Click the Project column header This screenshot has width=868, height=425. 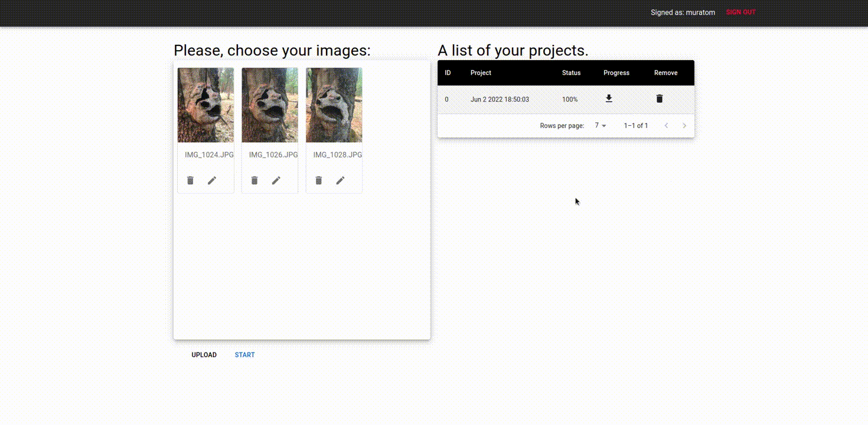[481, 73]
